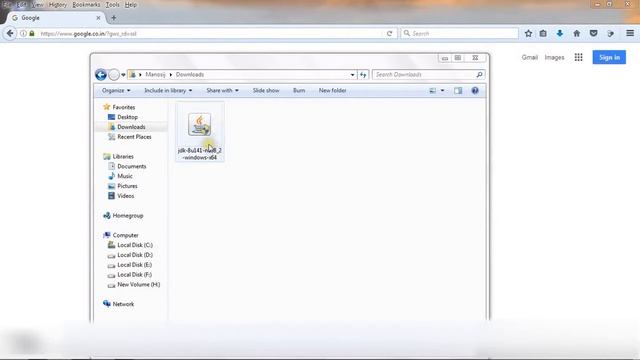Show bookmarks library clipboard icon

point(543,33)
